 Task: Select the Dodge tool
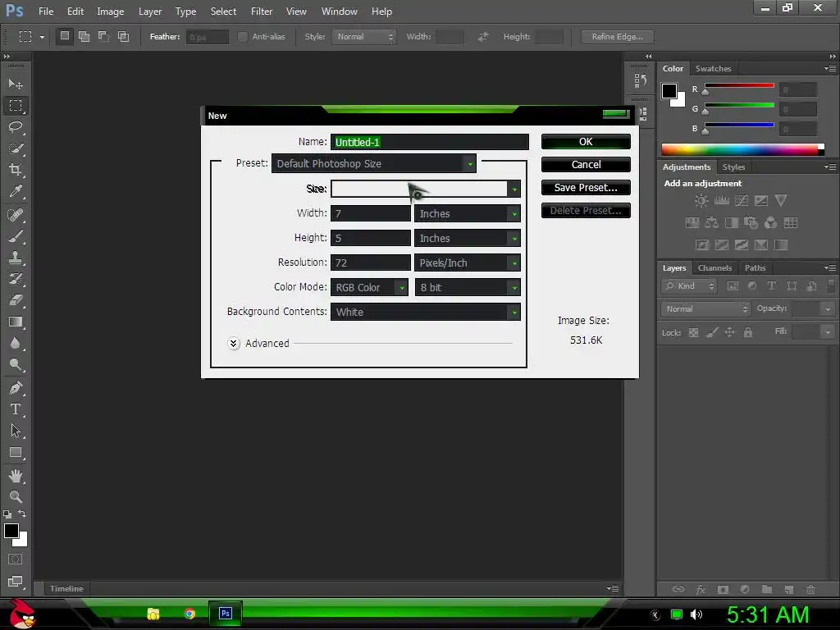16,365
